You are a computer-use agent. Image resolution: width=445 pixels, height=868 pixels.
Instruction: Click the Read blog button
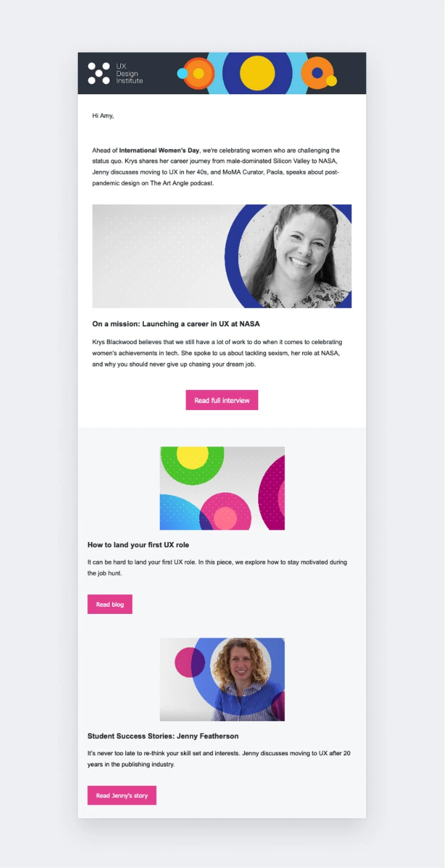tap(110, 604)
